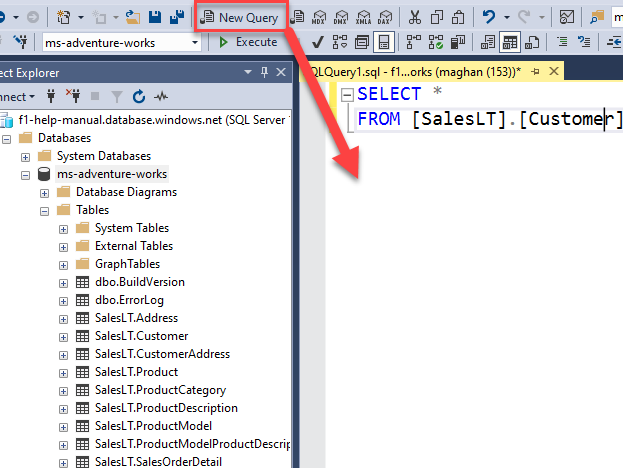Close the Object Explorer panel
The width and height of the screenshot is (623, 468).
click(281, 72)
